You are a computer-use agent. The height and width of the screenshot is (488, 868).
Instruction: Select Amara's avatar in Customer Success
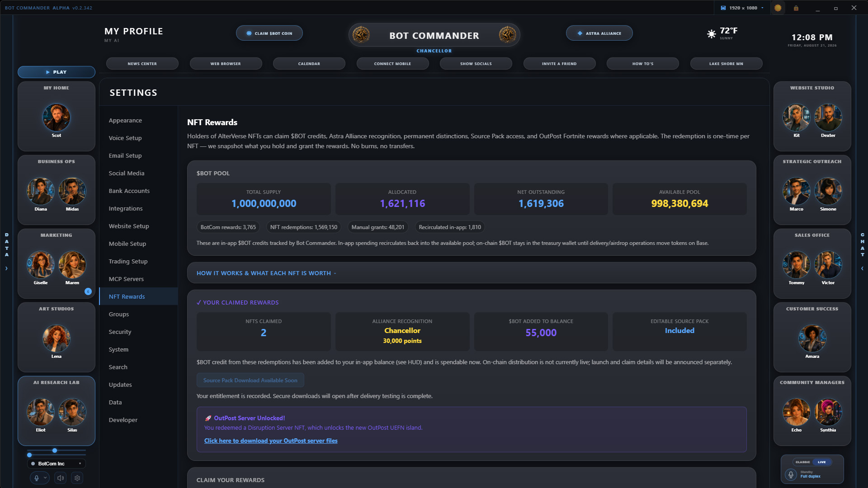pyautogui.click(x=812, y=338)
